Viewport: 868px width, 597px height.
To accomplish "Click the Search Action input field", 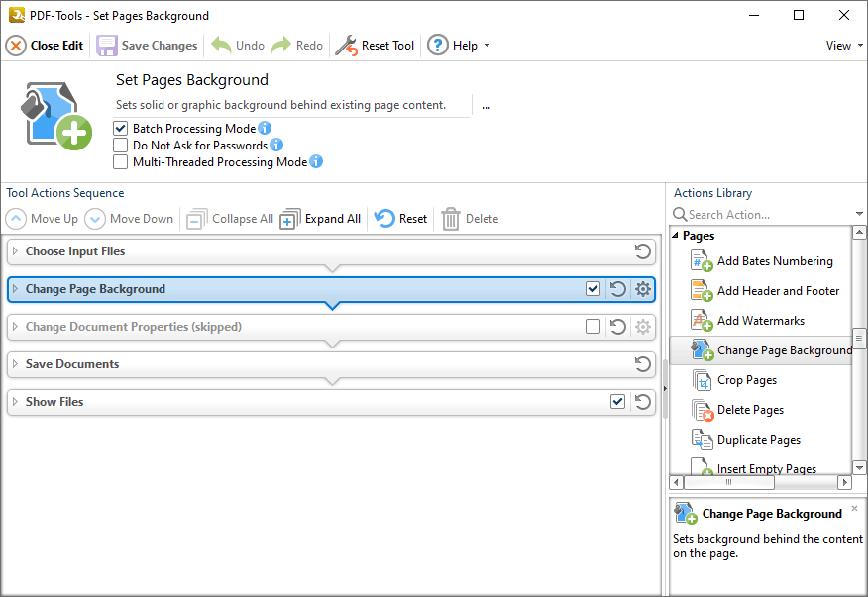I will 770,214.
